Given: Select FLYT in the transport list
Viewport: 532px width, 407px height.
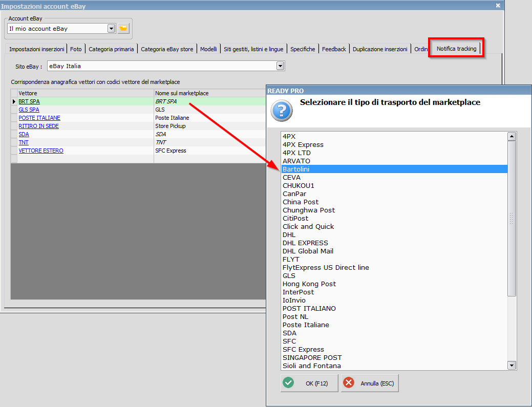Looking at the screenshot, I should (x=394, y=259).
